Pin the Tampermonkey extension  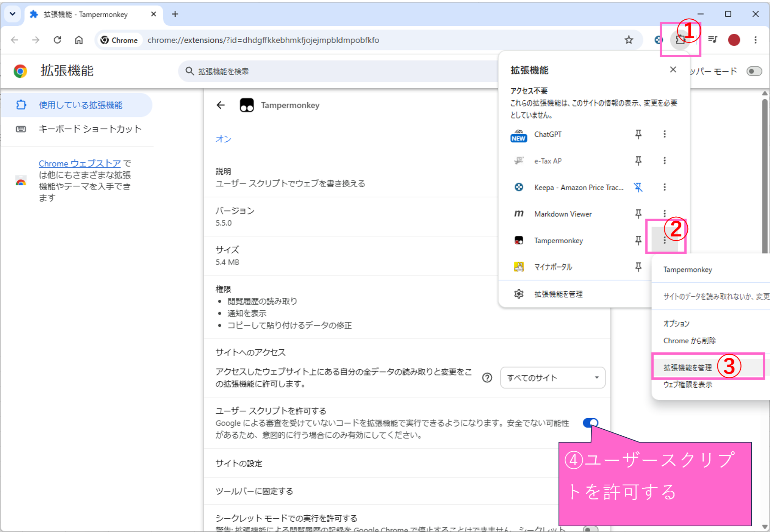(638, 240)
